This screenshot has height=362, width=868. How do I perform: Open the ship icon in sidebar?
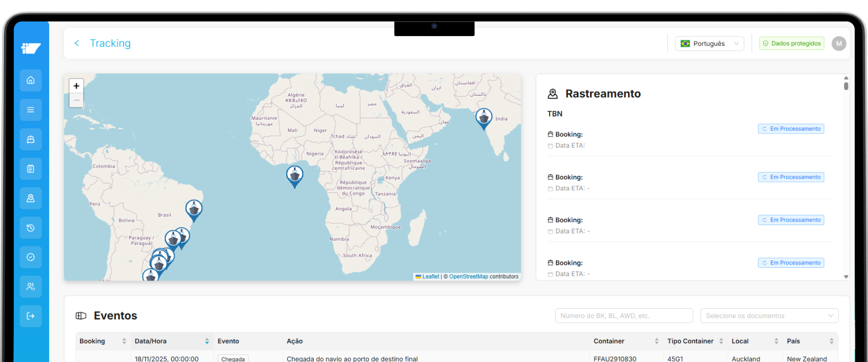tap(31, 140)
